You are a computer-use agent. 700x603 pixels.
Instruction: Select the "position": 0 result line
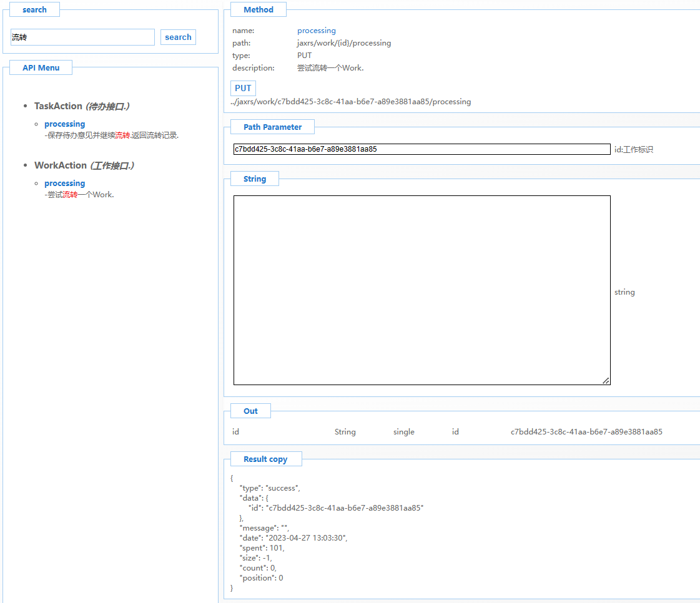point(261,577)
